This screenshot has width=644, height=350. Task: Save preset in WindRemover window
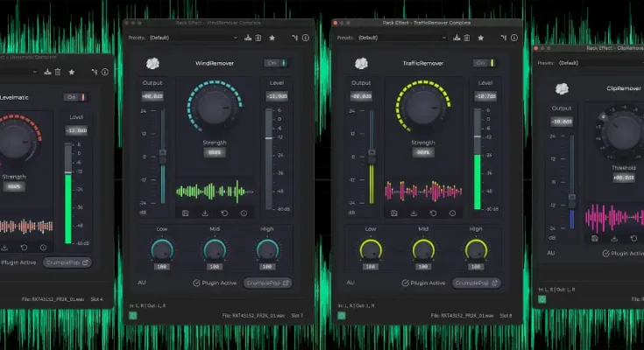pos(248,38)
